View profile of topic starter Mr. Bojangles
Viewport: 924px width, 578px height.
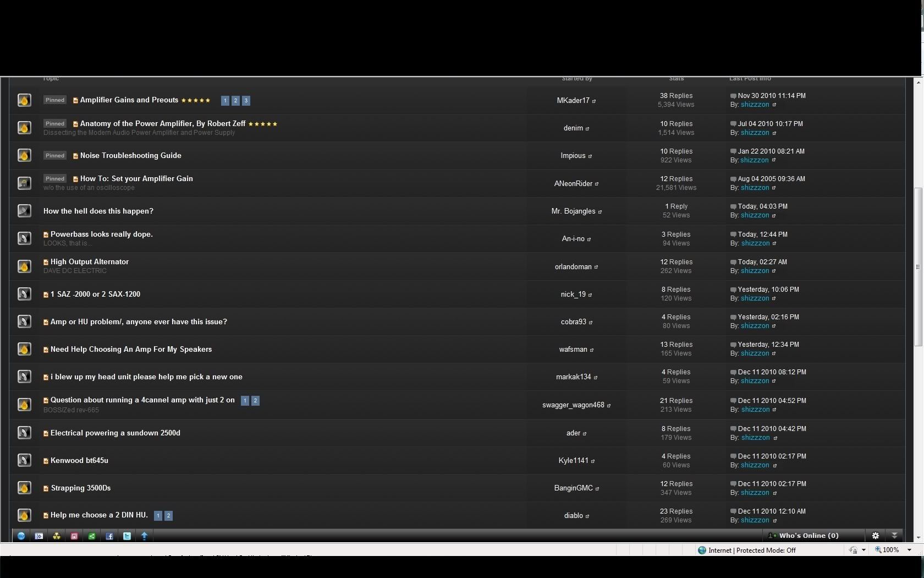(573, 211)
